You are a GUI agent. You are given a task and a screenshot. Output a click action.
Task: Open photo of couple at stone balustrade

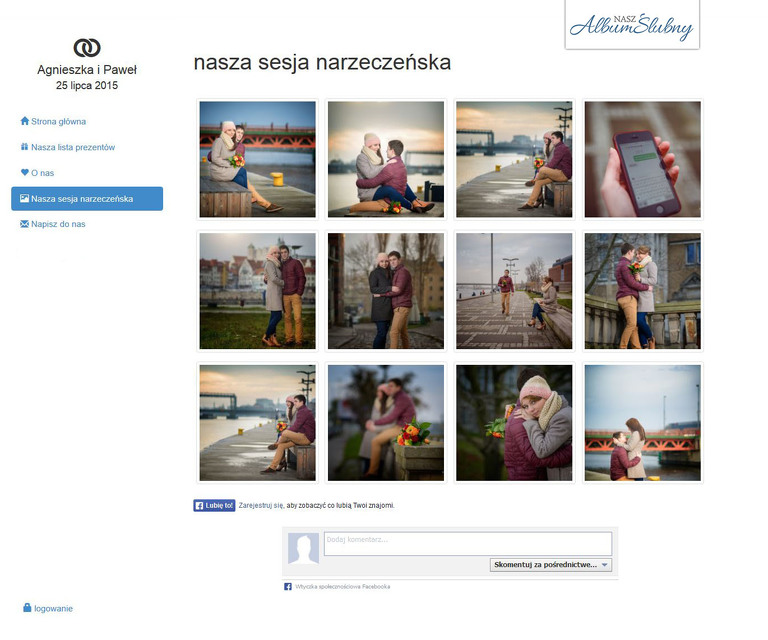643,291
